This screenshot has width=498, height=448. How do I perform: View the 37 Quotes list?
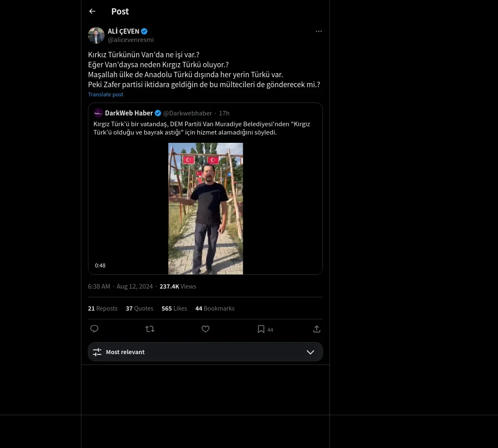139,308
